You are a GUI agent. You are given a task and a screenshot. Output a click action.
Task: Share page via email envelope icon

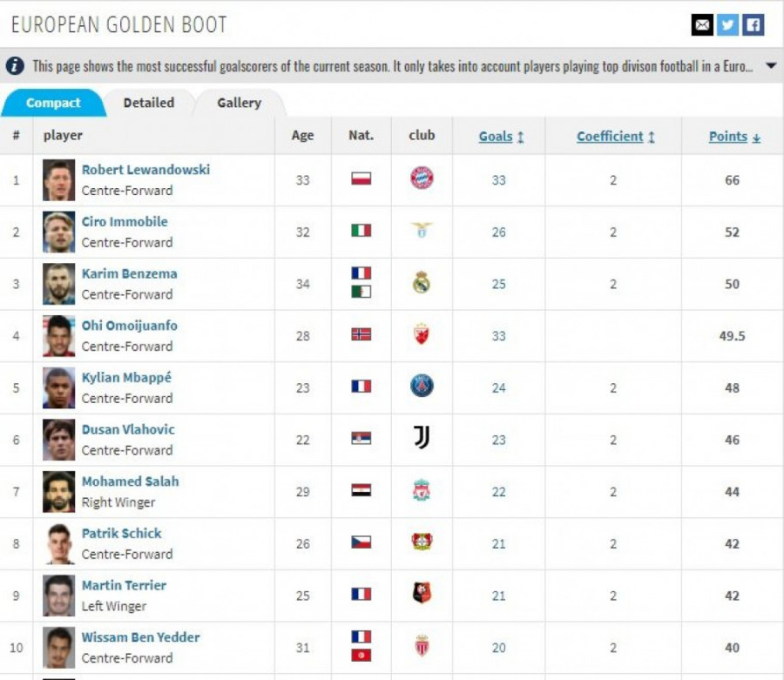click(x=702, y=25)
